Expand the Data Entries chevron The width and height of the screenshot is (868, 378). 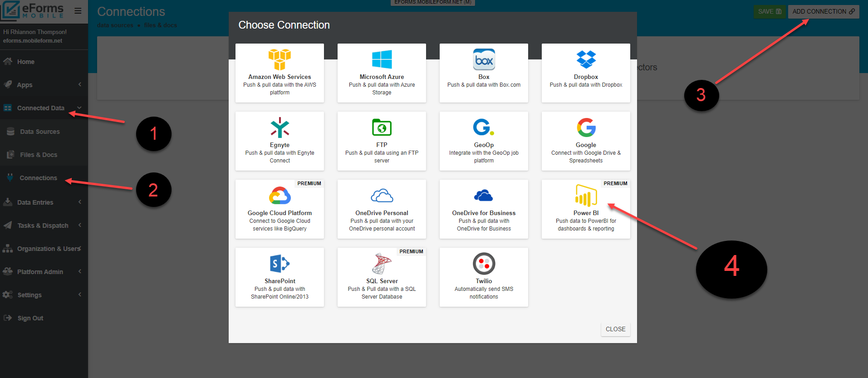[80, 202]
